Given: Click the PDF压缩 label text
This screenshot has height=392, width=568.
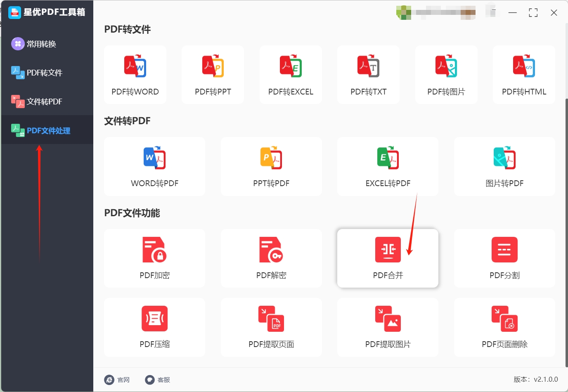Looking at the screenshot, I should tap(155, 344).
